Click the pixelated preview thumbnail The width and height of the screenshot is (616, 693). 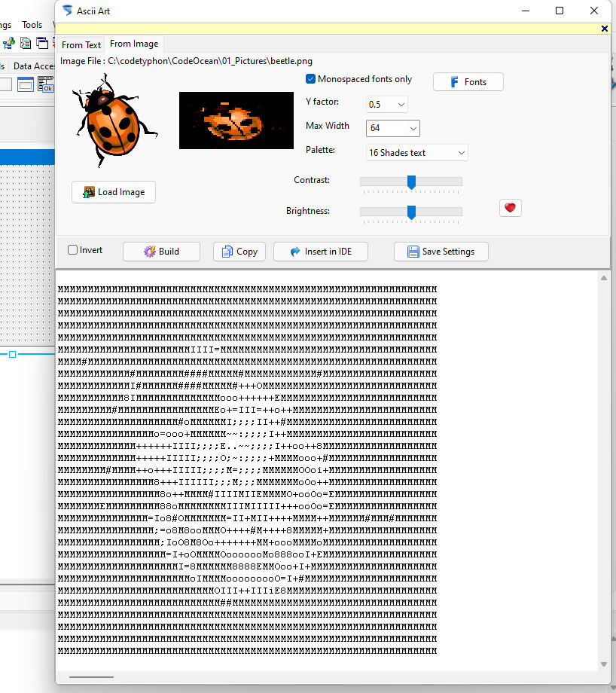coord(236,121)
